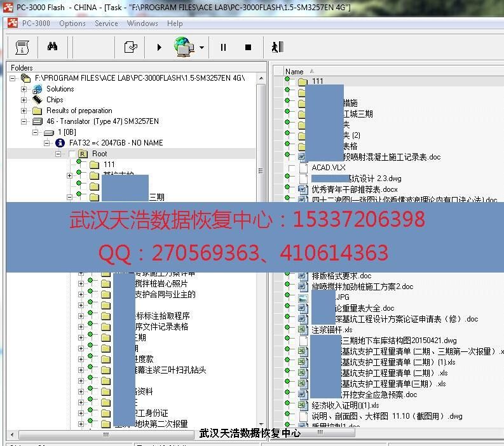Click the notepad with pen toolbar icon
Image resolution: width=504 pixels, height=446 pixels.
[x=130, y=47]
